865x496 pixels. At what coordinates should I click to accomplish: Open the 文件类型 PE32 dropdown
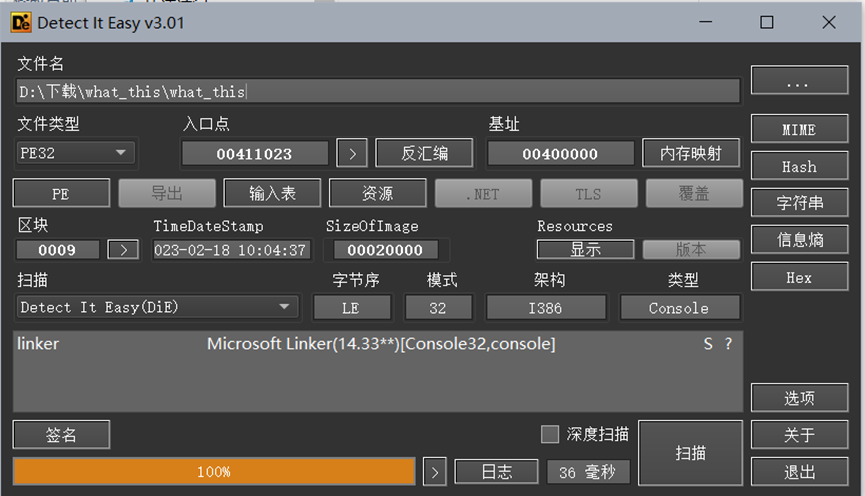coord(76,153)
